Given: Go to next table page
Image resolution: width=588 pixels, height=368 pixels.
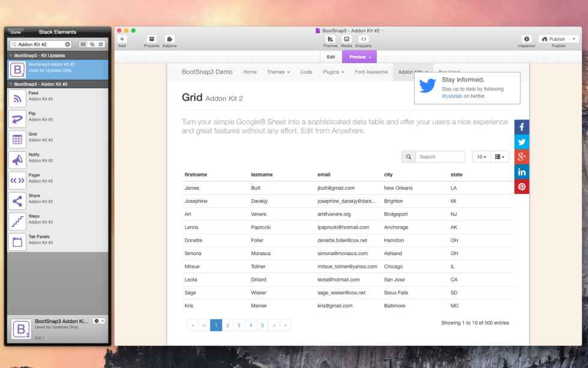Looking at the screenshot, I should pyautogui.click(x=274, y=325).
